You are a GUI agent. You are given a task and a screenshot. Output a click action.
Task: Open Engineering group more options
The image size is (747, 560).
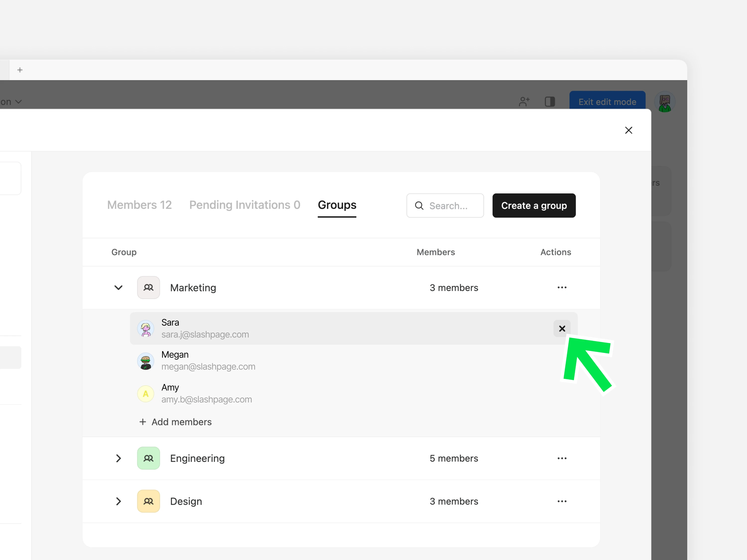pos(561,458)
